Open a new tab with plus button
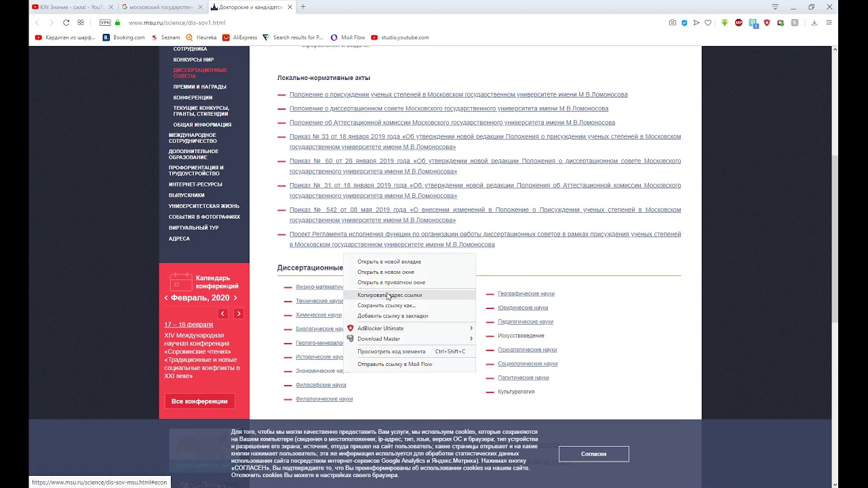Image resolution: width=868 pixels, height=488 pixels. tap(303, 7)
